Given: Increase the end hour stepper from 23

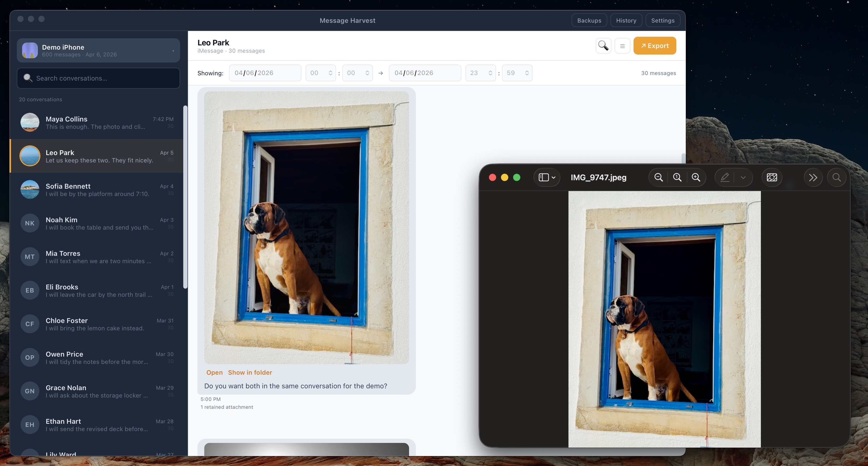Looking at the screenshot, I should tap(490, 71).
